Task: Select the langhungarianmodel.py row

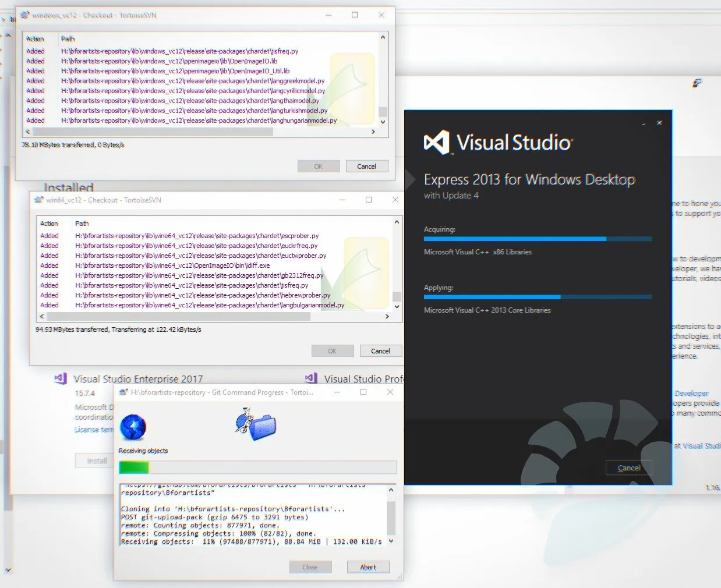Action: [x=201, y=121]
